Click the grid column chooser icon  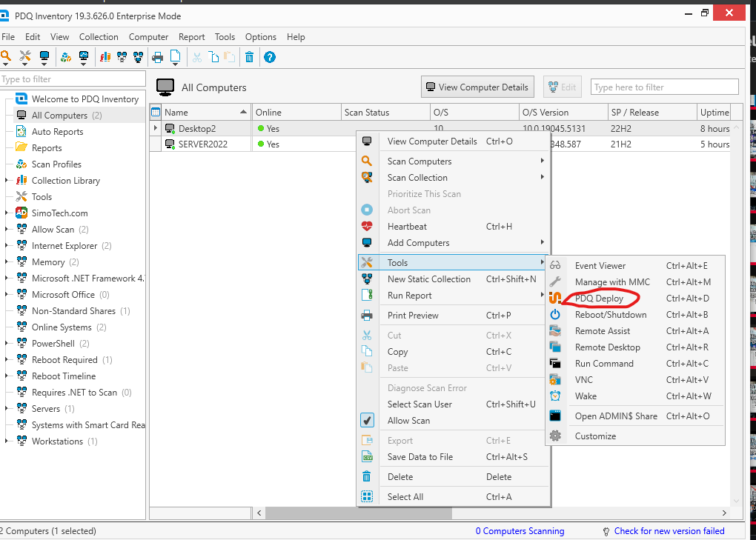pos(156,113)
